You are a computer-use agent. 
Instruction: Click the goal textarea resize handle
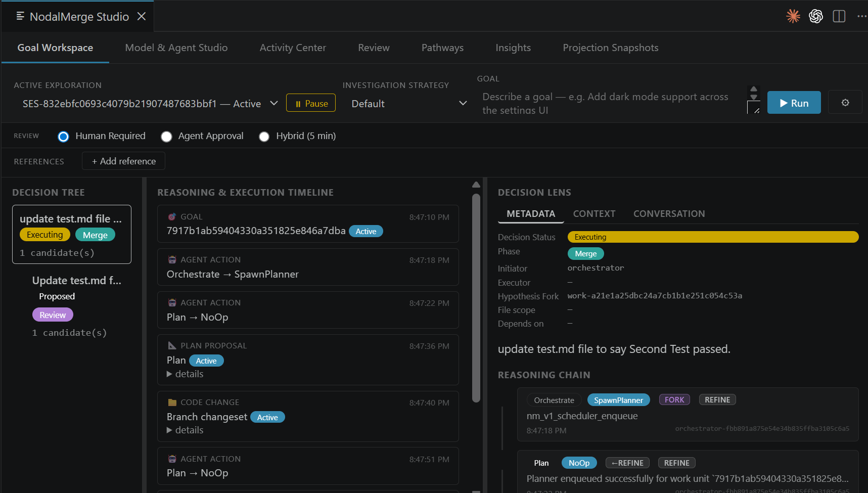click(756, 111)
